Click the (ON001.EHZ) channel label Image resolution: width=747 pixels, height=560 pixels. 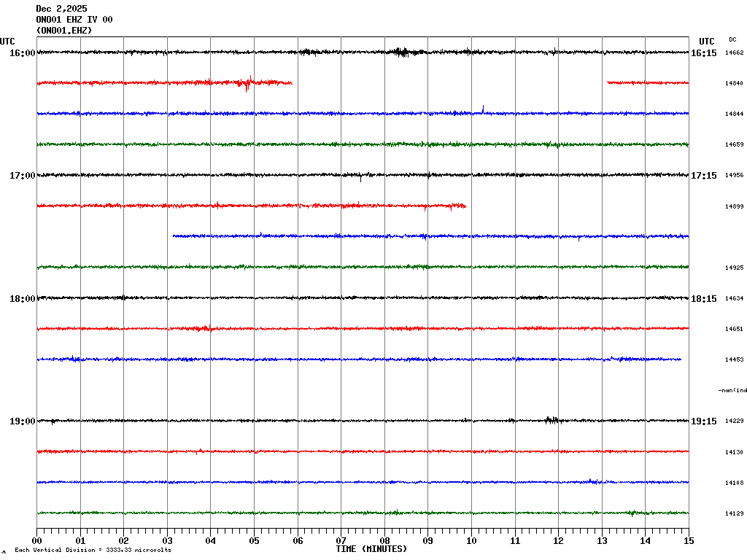pyautogui.click(x=64, y=31)
